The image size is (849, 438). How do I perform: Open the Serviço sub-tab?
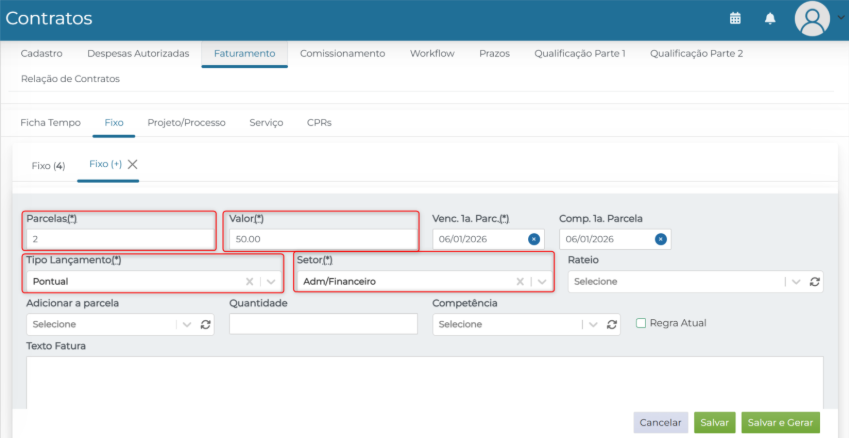266,123
